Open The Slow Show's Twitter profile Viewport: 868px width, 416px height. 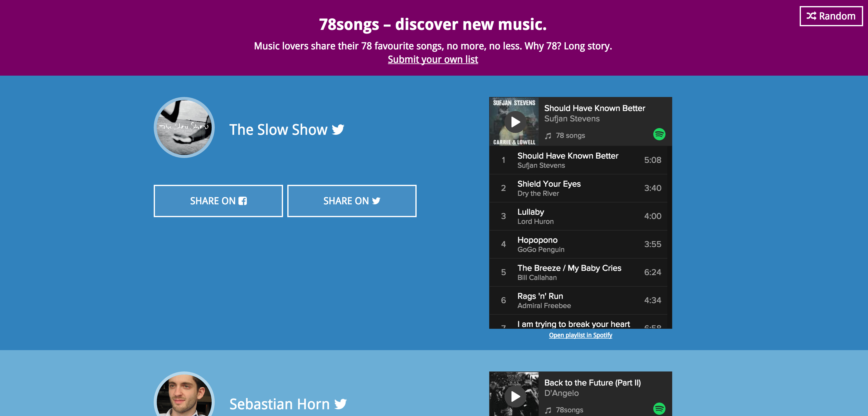click(x=338, y=130)
